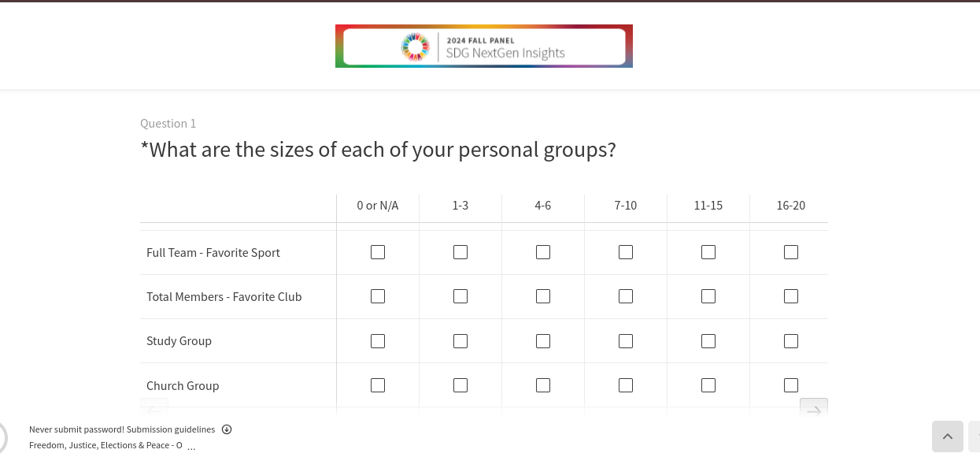The height and width of the screenshot is (468, 980).
Task: Open the Submission guidelines link
Action: [x=171, y=429]
